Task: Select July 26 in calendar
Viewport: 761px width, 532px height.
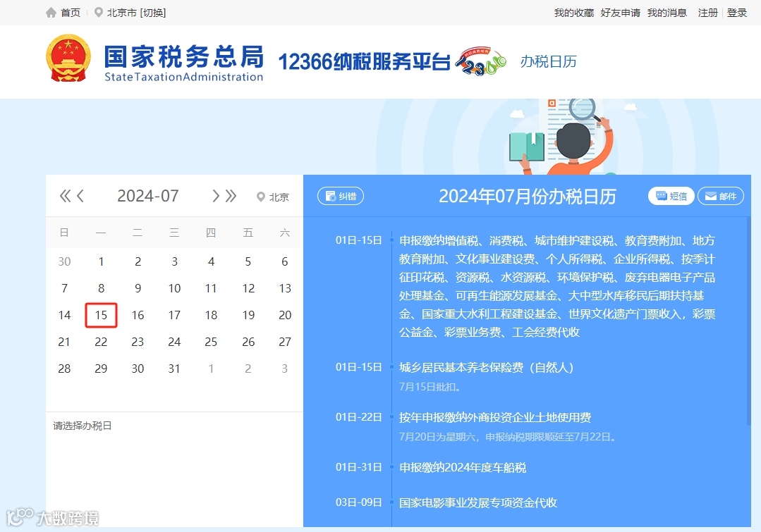Action: 248,342
